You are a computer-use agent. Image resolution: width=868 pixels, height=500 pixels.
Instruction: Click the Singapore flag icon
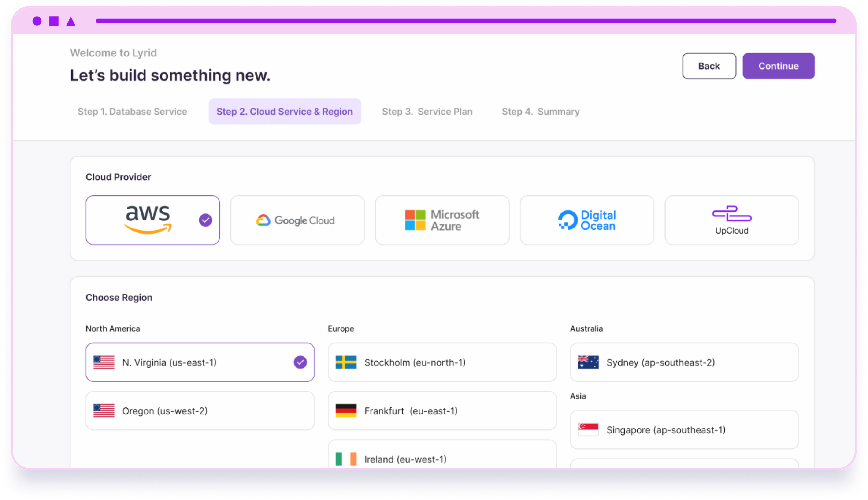588,430
